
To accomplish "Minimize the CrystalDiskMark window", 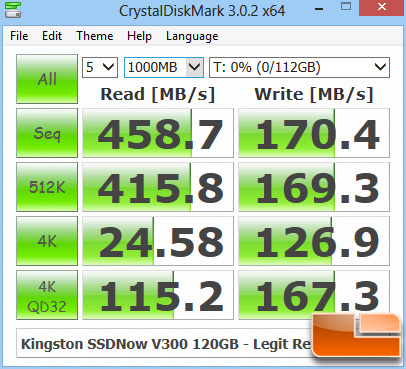I will pos(319,8).
